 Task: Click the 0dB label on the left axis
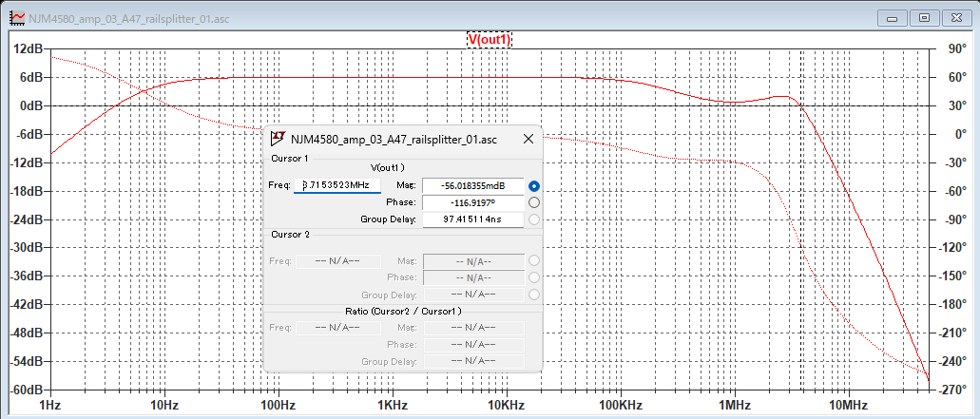pos(27,105)
